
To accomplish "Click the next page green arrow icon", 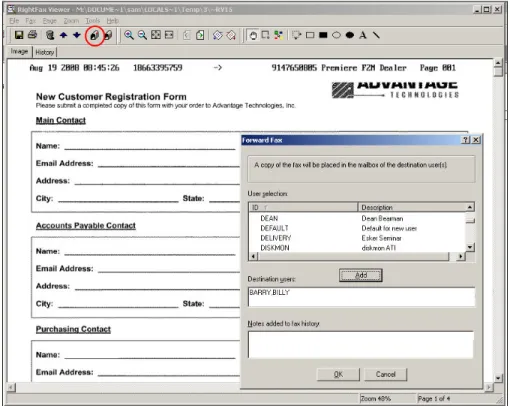I will pyautogui.click(x=200, y=35).
